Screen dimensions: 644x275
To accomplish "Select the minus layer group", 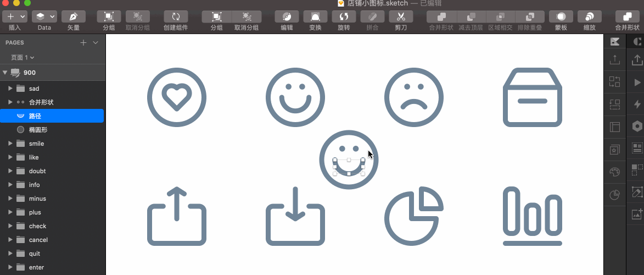I will coord(53,199).
